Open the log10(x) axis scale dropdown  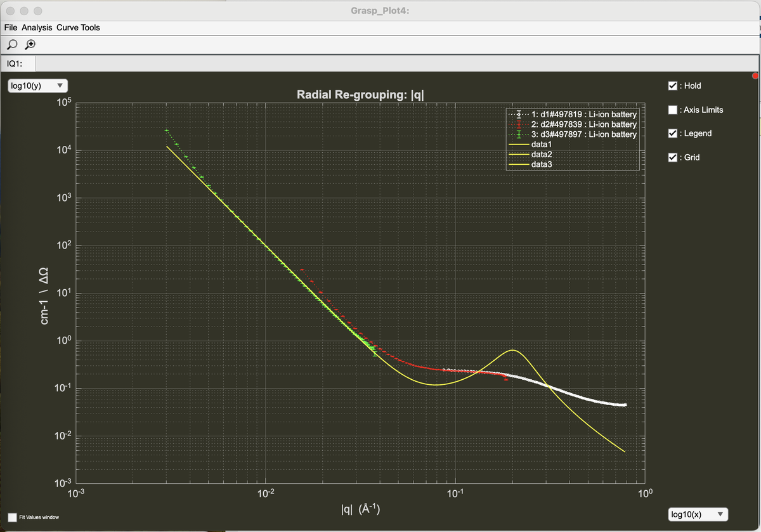coord(698,514)
